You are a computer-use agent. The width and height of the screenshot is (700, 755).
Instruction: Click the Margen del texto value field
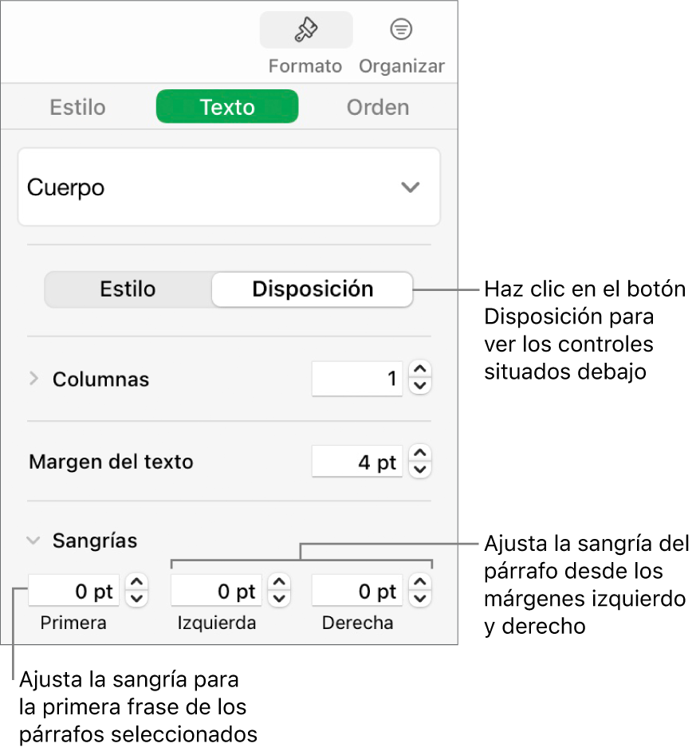[x=356, y=462]
